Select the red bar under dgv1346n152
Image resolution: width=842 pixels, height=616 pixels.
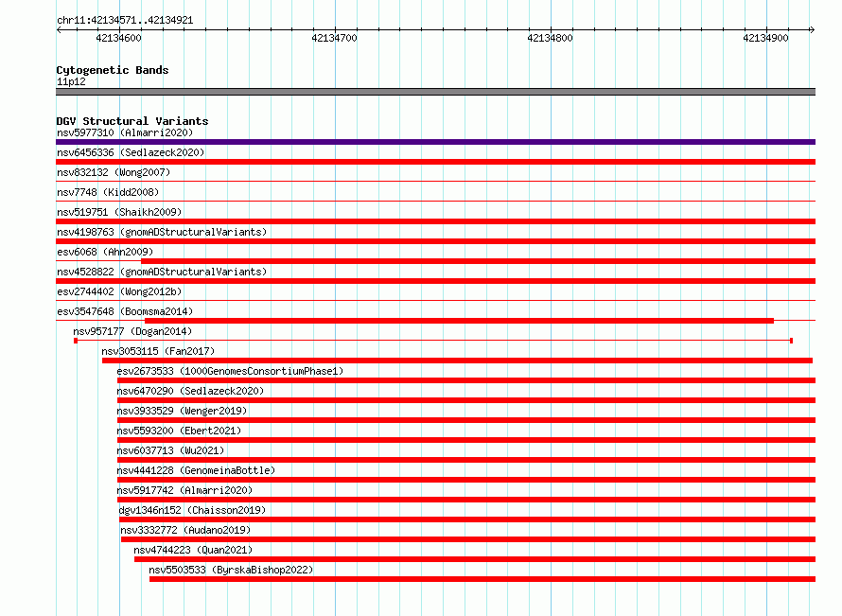467,519
